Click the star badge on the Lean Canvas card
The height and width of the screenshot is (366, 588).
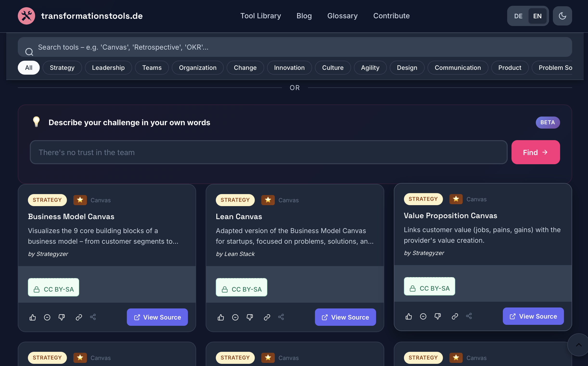click(268, 200)
